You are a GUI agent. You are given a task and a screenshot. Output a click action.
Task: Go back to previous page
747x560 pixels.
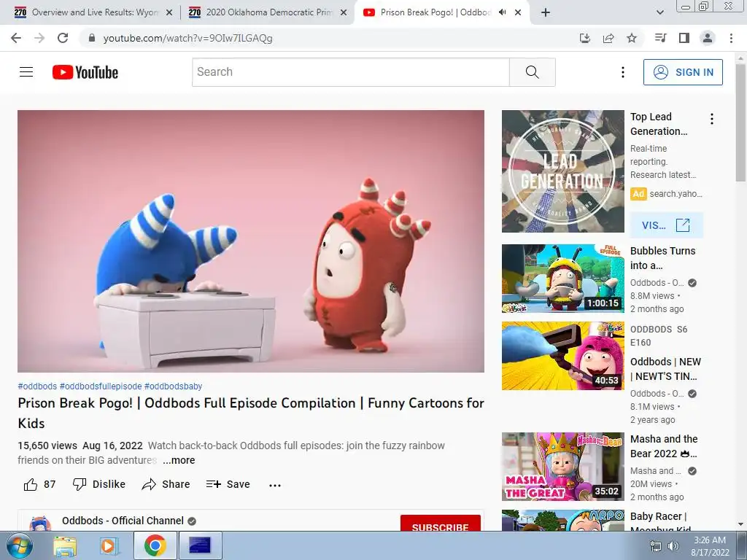click(x=16, y=38)
